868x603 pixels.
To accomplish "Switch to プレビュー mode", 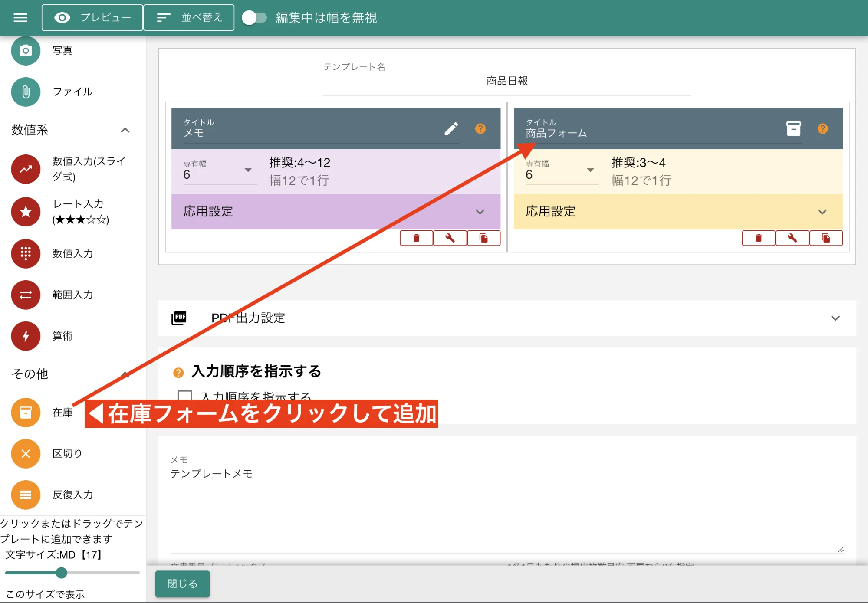I will (x=92, y=17).
